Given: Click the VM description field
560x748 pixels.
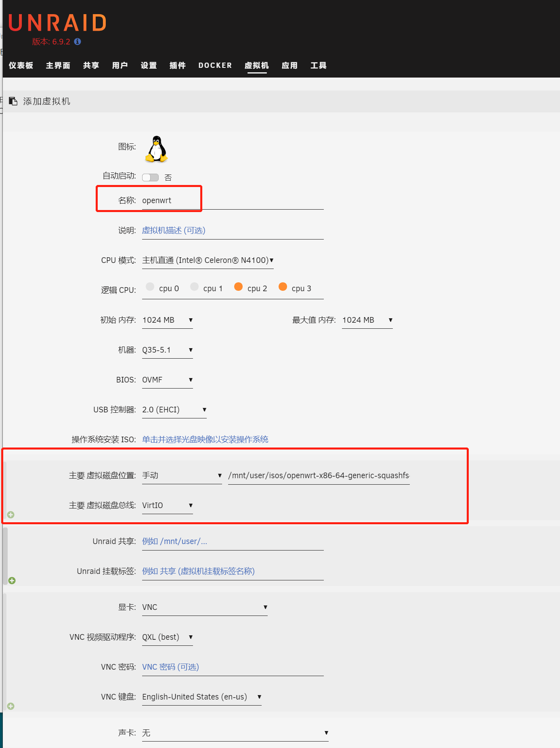Looking at the screenshot, I should coord(233,231).
